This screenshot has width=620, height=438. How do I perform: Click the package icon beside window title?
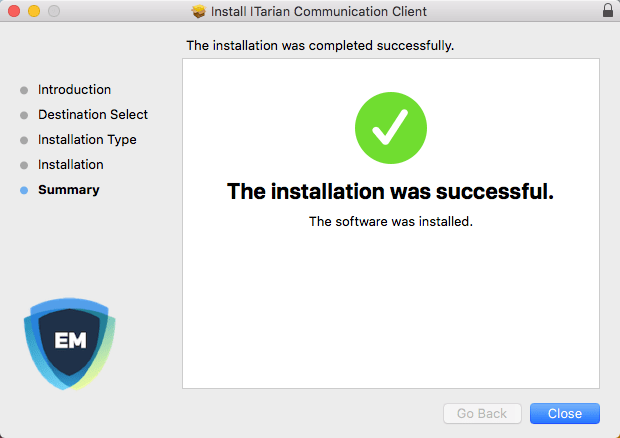[198, 12]
